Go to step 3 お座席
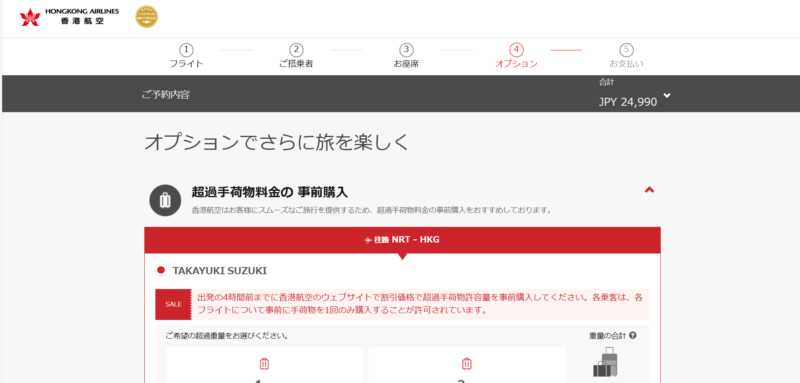The image size is (800, 383). click(x=406, y=56)
